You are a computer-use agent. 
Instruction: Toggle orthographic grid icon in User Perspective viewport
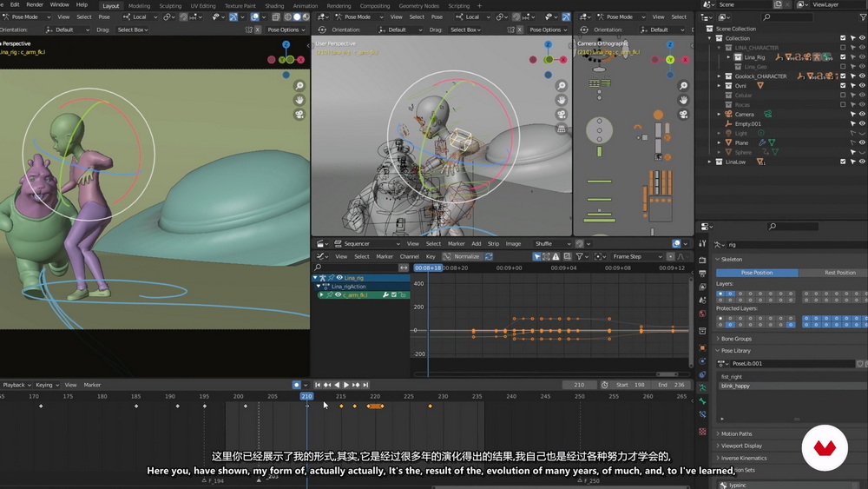[x=562, y=129]
